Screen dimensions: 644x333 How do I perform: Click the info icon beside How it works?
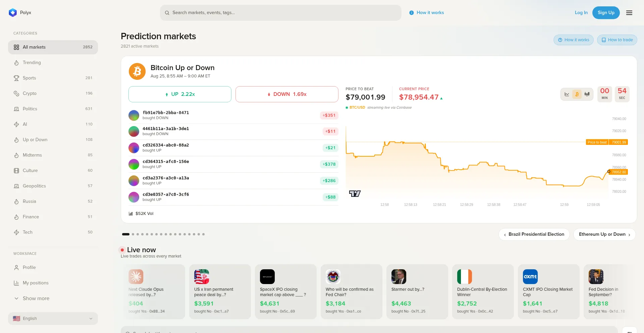[x=412, y=13]
